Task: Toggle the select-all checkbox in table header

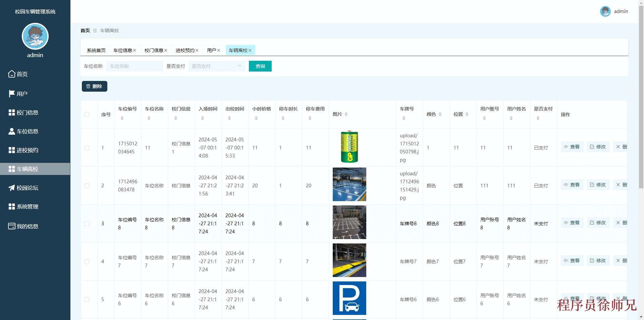Action: click(87, 115)
